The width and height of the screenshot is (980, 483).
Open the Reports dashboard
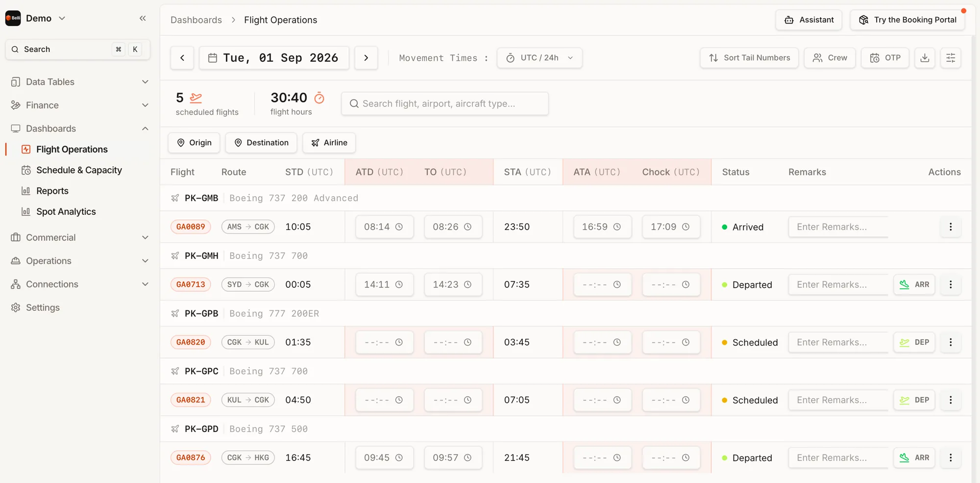[x=52, y=191]
